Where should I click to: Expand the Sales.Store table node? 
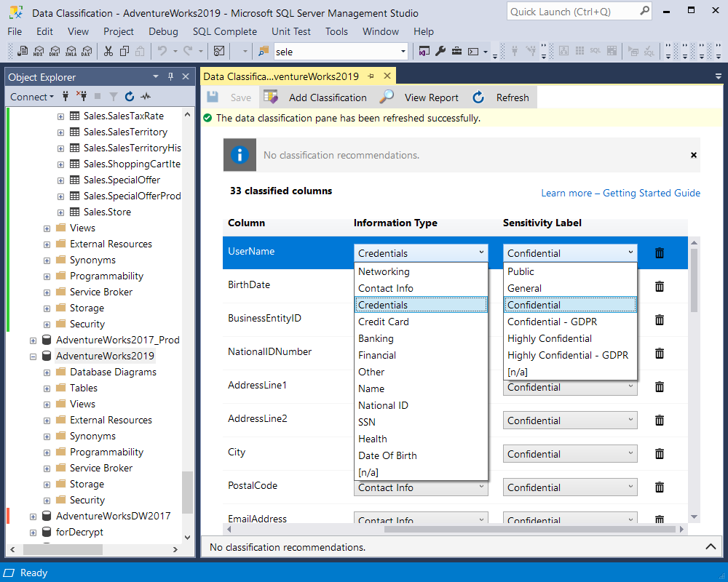click(x=61, y=212)
